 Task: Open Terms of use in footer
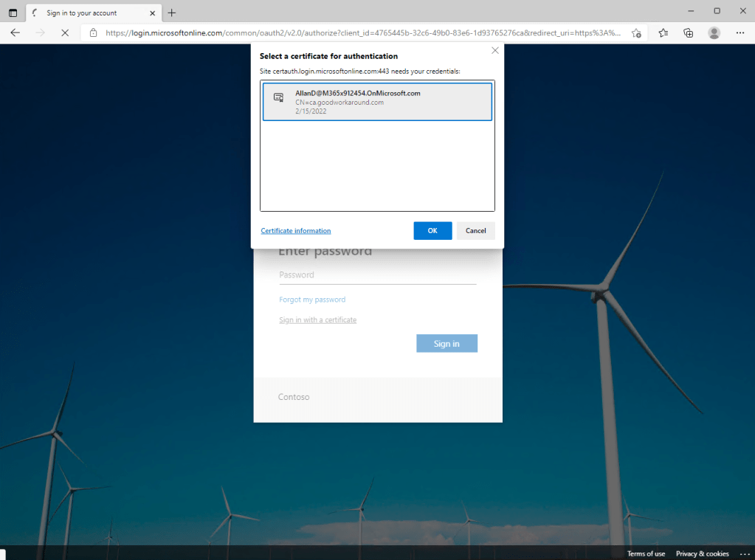click(x=646, y=553)
